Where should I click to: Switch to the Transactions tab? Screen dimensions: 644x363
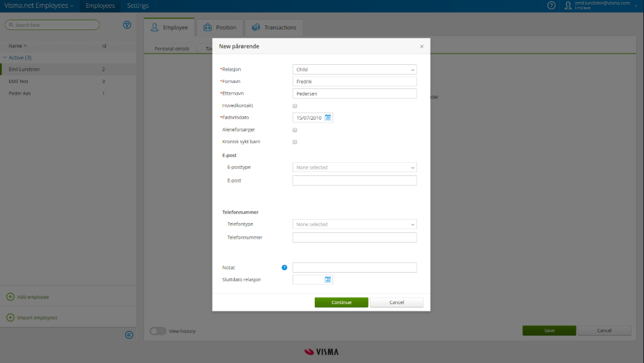(x=274, y=27)
